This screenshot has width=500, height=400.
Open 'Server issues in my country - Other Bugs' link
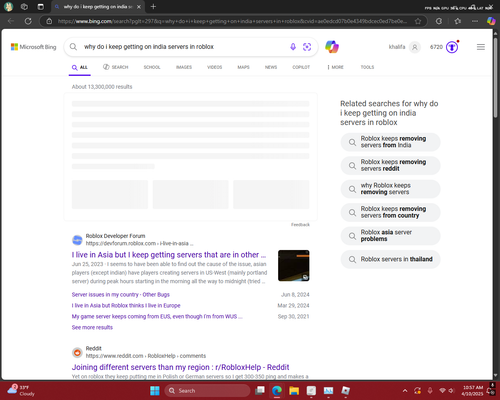121,295
